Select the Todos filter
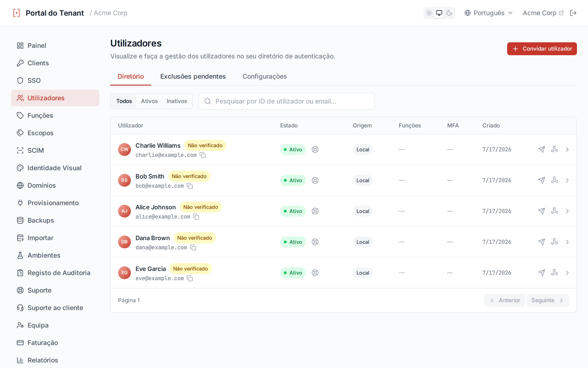588x368 pixels. (124, 101)
